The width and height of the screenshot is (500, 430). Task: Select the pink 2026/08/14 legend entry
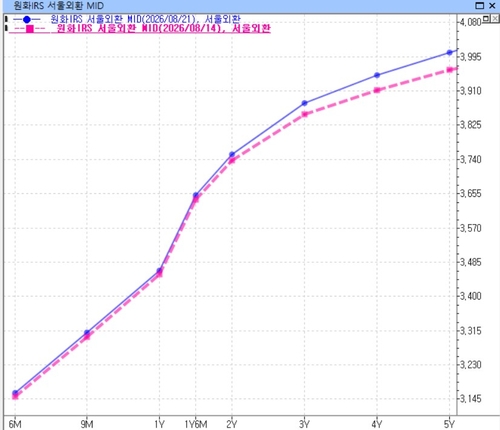pos(163,29)
